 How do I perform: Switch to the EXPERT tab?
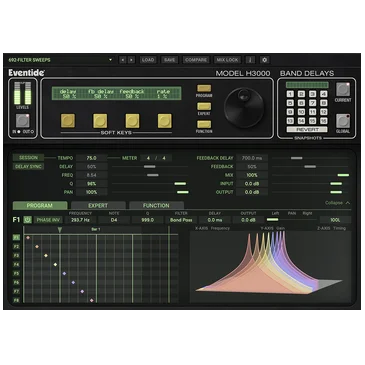[x=98, y=205]
